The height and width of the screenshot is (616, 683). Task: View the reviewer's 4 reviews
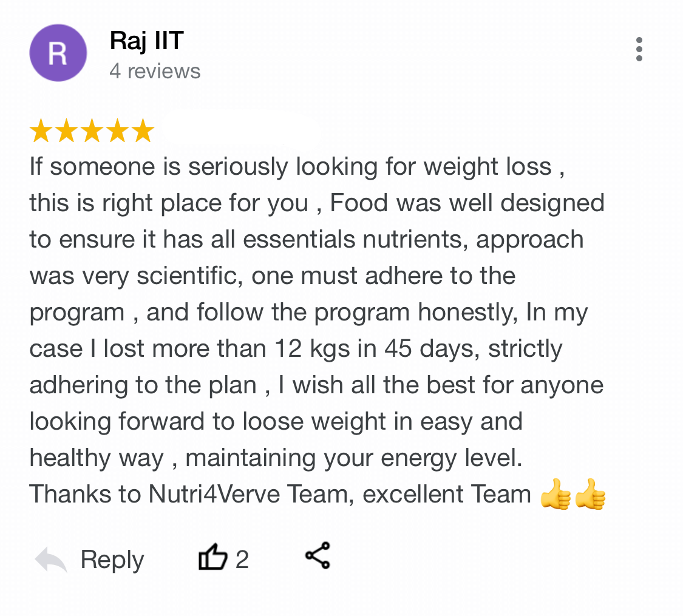155,71
